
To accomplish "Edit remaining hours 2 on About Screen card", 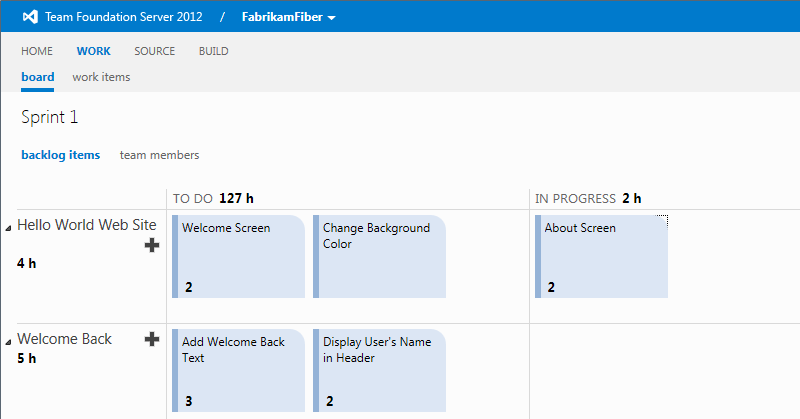I will [x=551, y=287].
